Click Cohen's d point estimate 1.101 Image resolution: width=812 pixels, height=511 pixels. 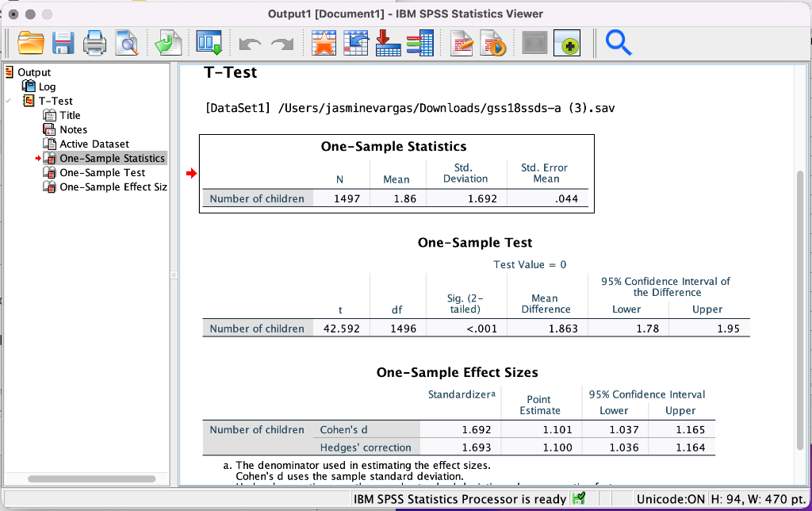point(557,429)
